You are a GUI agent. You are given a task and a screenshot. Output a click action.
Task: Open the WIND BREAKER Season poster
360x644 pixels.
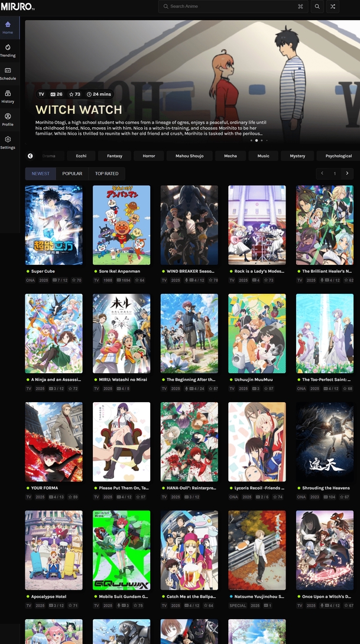[189, 225]
